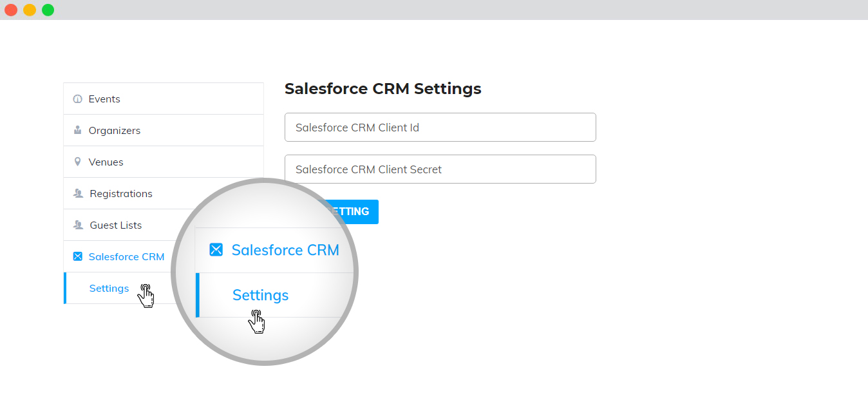The image size is (868, 409).
Task: Click the Venues map pin icon
Action: click(x=78, y=162)
